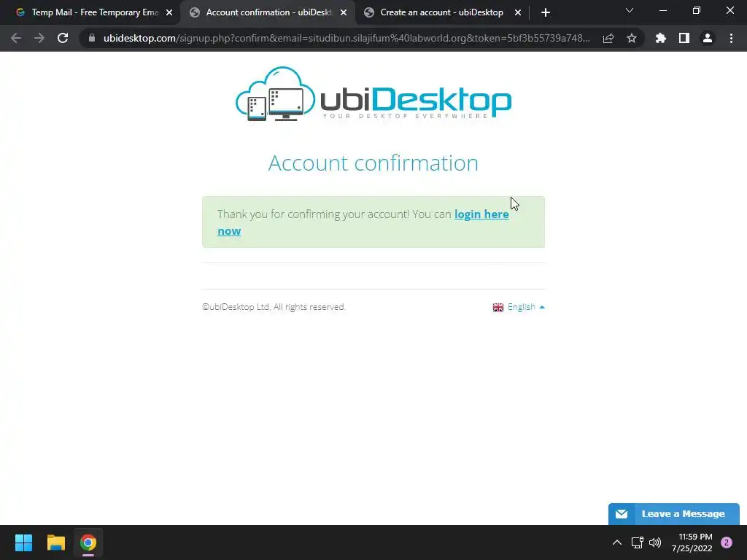Click the 'Account confirmation' heading
This screenshot has height=560, width=747.
click(373, 163)
